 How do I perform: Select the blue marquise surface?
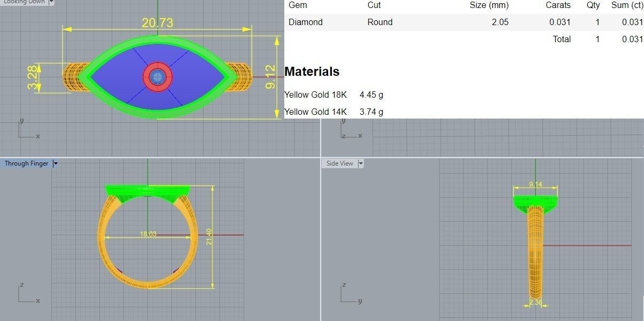pos(118,76)
